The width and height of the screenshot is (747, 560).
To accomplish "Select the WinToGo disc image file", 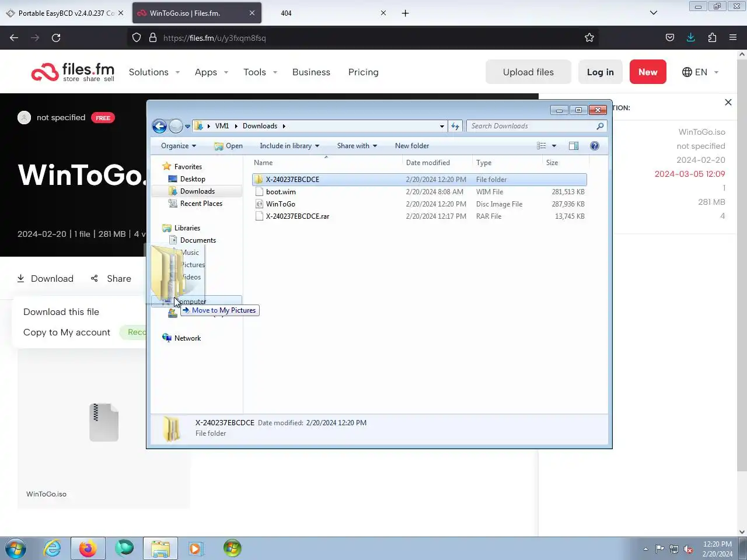I will [420, 204].
